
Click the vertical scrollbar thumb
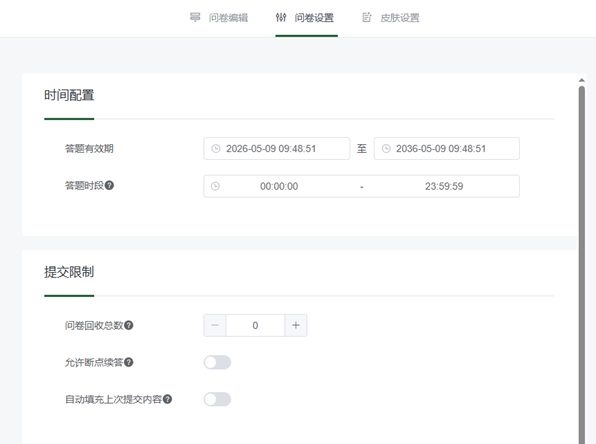(582, 265)
